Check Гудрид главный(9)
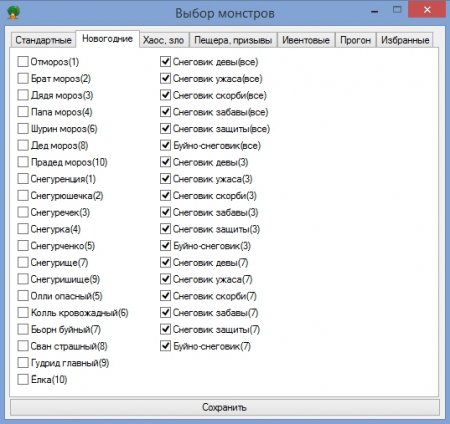 (x=23, y=363)
